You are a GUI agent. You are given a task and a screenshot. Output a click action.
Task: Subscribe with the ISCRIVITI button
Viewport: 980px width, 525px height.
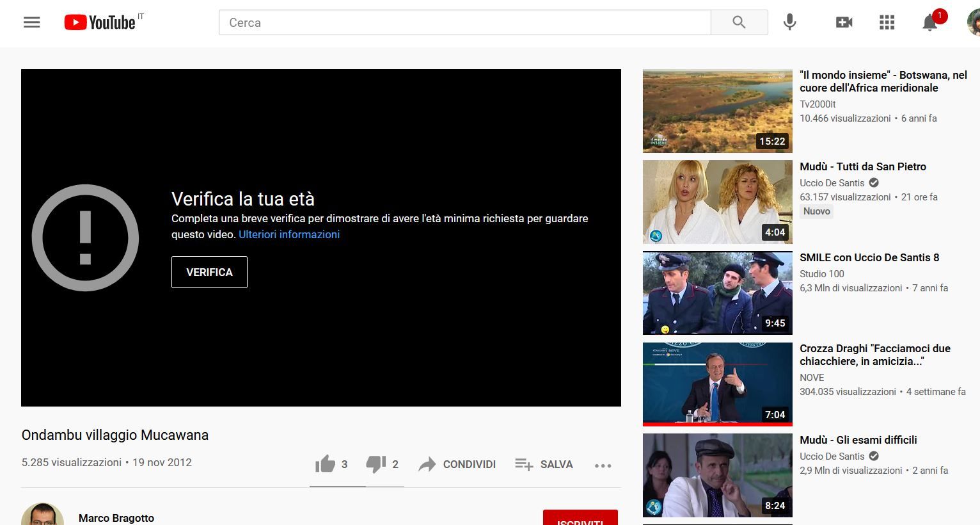click(580, 518)
